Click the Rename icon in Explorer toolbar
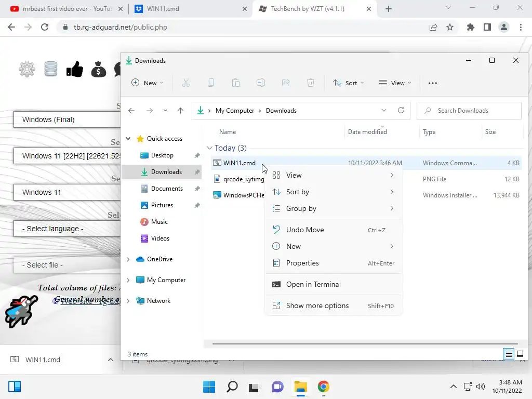 (261, 83)
